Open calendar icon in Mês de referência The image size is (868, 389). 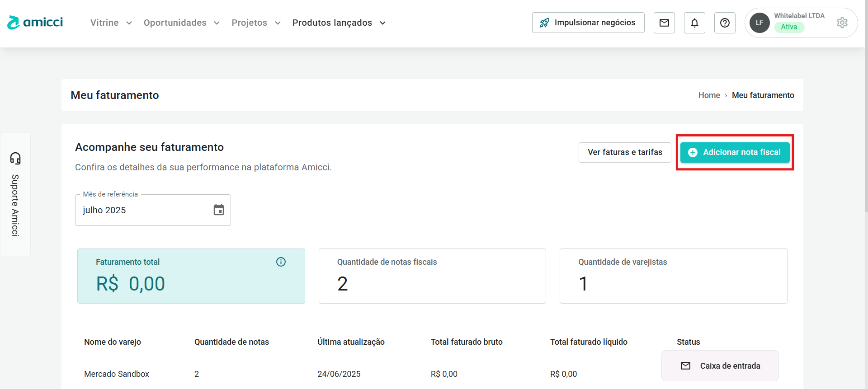(219, 210)
